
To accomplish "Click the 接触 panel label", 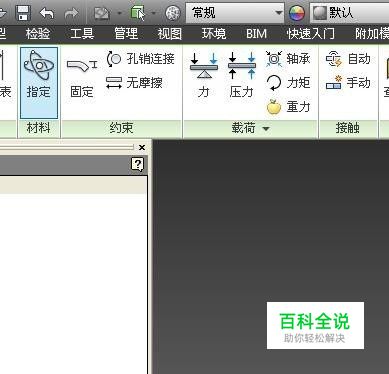I will (x=347, y=128).
